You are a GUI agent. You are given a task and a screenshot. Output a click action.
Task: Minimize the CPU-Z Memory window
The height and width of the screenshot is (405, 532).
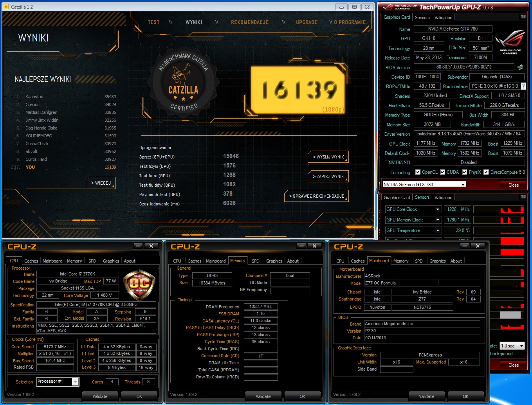(301, 246)
